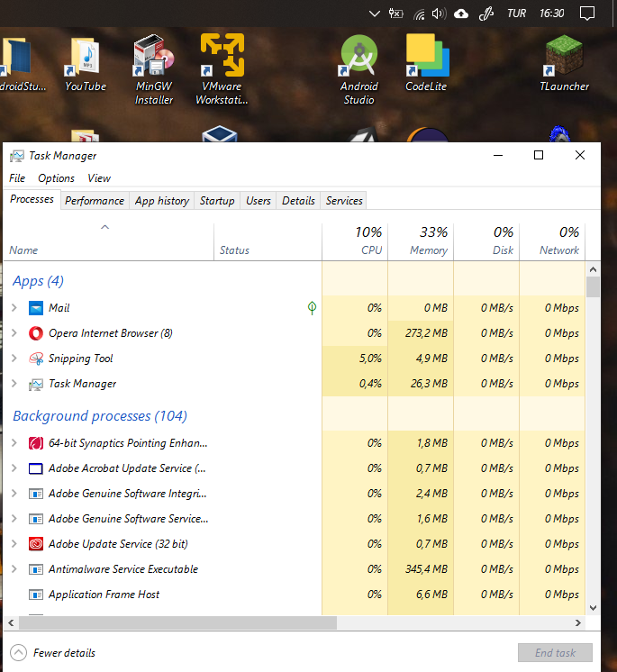Expand the Mail process row
The width and height of the screenshot is (617, 672).
click(x=14, y=308)
